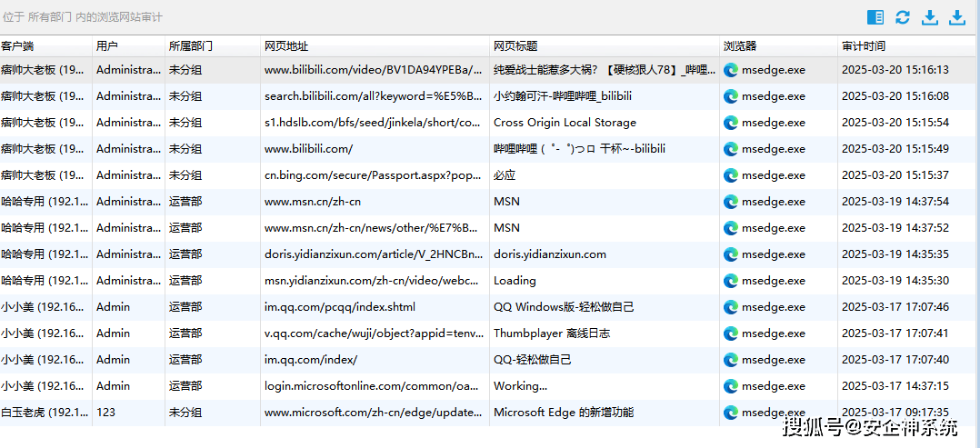This screenshot has height=448, width=980.
Task: Click Edge icon in 14:37:52 row
Action: coord(731,228)
